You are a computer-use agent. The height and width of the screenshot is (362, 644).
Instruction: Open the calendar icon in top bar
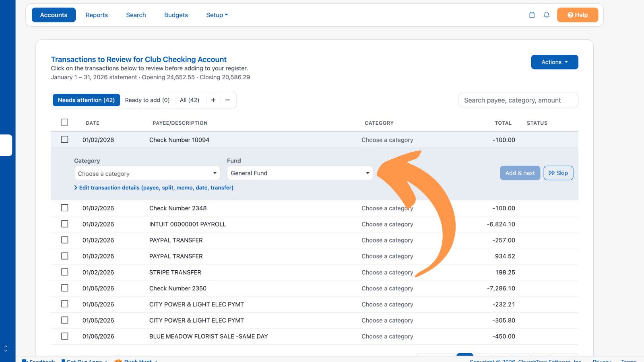[532, 15]
